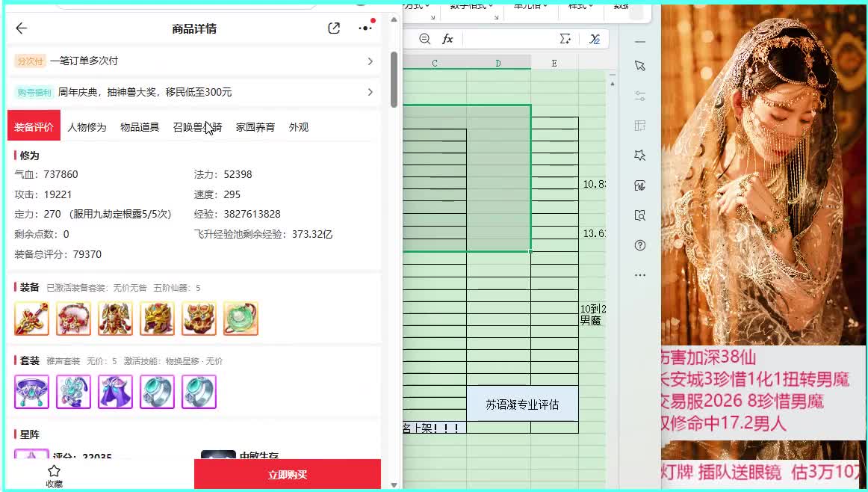Select cell containing 10到2 男魔
Screen dimensions: 868x492
pyautogui.click(x=593, y=314)
